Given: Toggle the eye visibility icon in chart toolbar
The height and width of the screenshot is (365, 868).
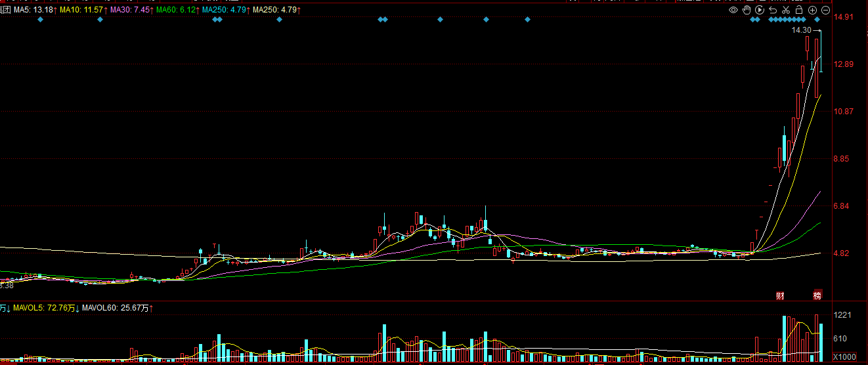Looking at the screenshot, I should 733,10.
